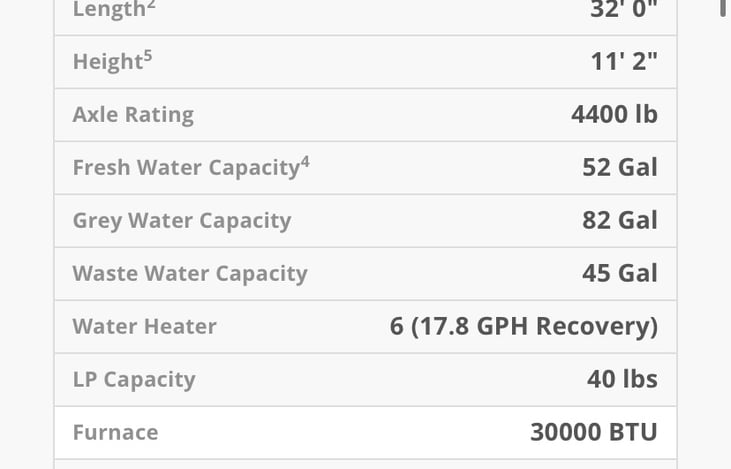This screenshot has height=469, width=731.
Task: Click the Height footnote 5 superscript
Action: (x=148, y=55)
